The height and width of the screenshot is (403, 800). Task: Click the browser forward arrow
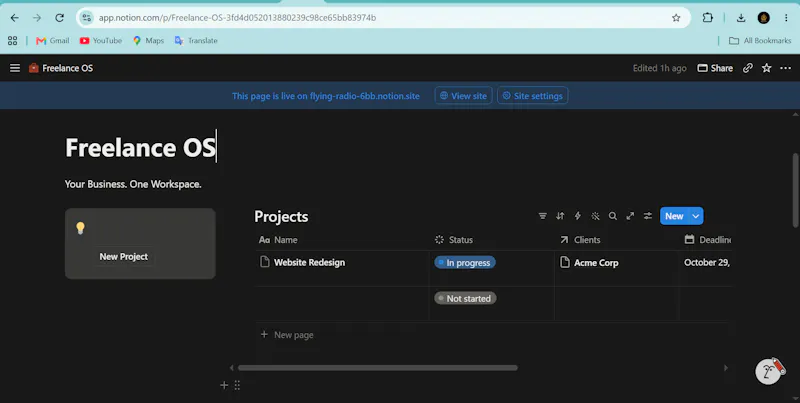[37, 18]
